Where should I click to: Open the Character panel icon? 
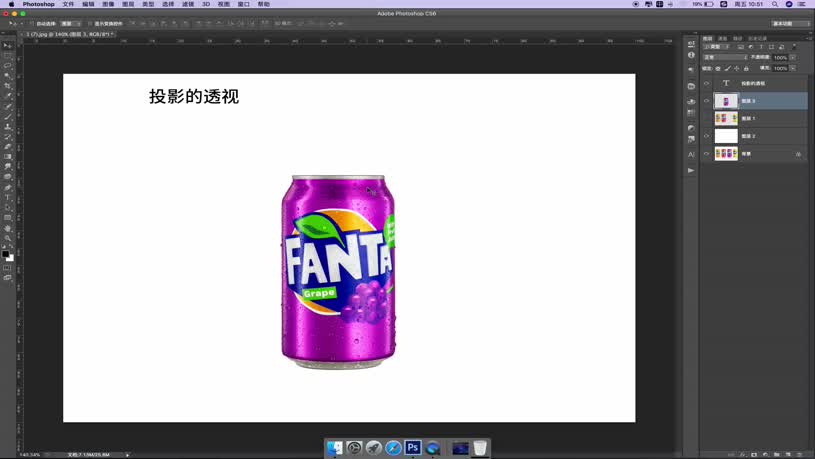(x=691, y=154)
